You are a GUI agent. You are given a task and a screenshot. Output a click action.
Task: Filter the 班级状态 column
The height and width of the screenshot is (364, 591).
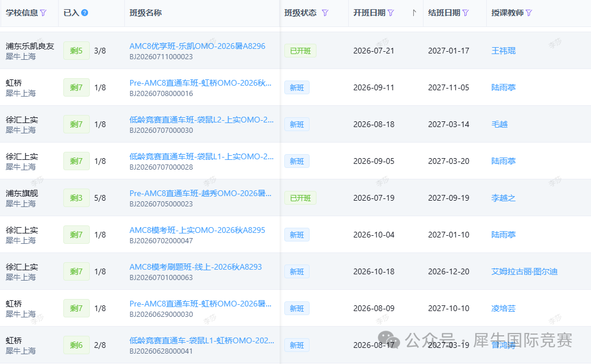[325, 13]
